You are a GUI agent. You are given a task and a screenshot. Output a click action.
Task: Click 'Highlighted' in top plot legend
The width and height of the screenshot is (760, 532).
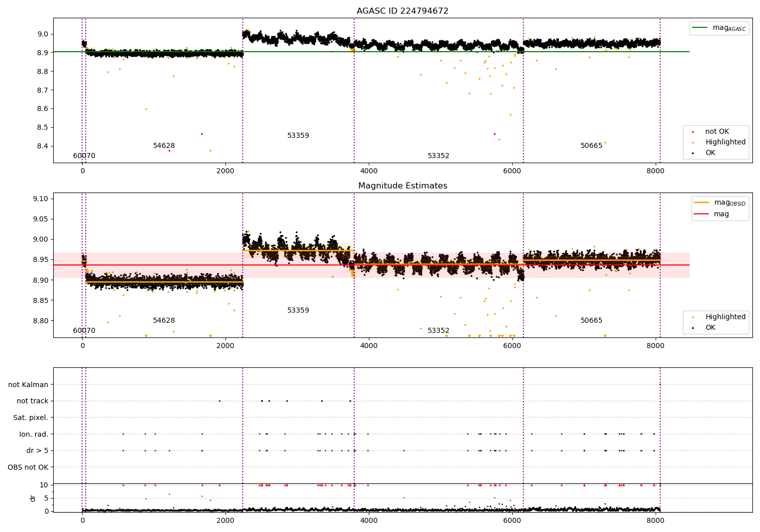[x=725, y=142]
